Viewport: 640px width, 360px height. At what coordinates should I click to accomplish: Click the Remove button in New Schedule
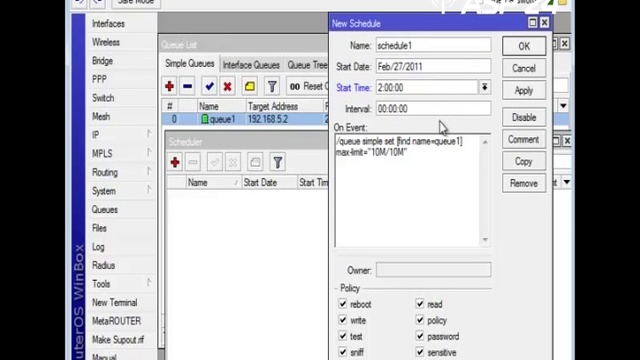[524, 184]
